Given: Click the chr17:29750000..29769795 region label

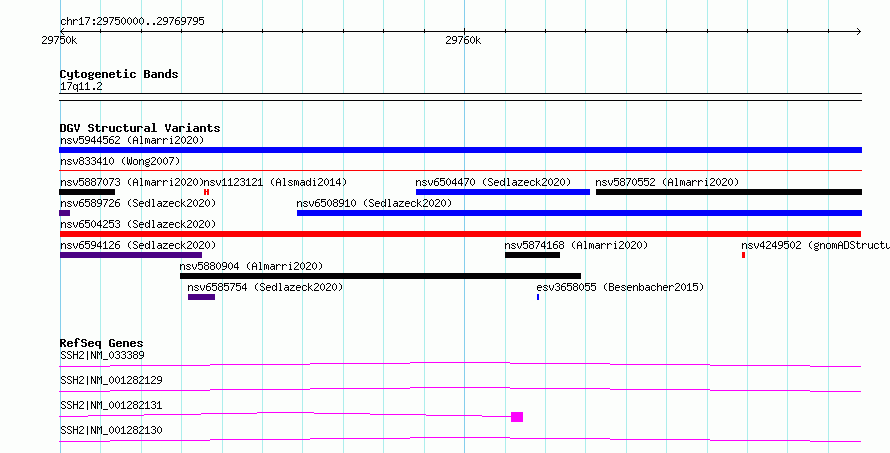Looking at the screenshot, I should (x=132, y=22).
